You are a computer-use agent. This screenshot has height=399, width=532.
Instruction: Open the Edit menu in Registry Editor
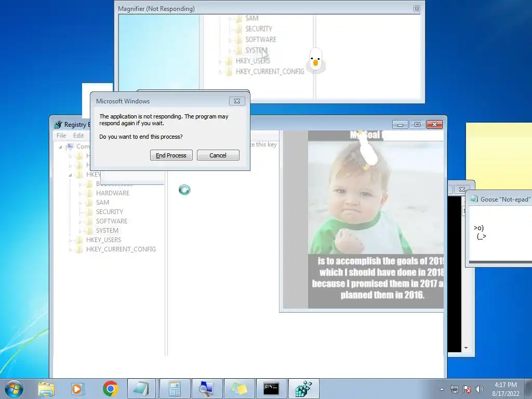[78, 136]
